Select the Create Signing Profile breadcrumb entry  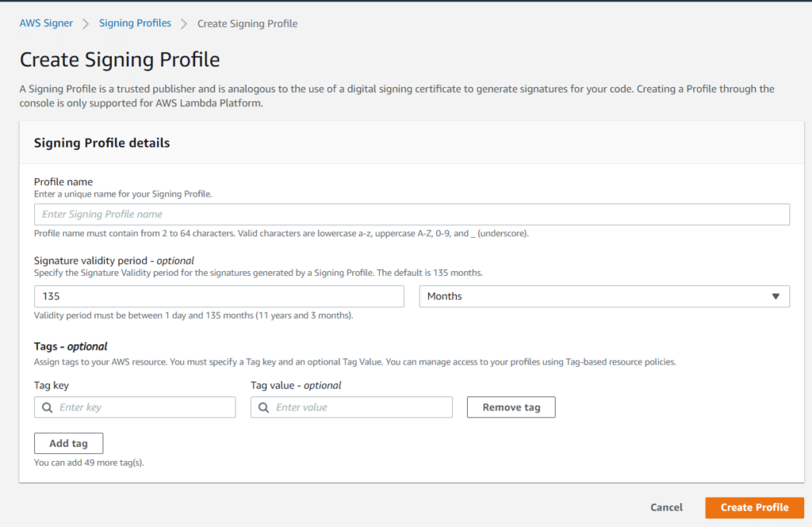point(247,23)
